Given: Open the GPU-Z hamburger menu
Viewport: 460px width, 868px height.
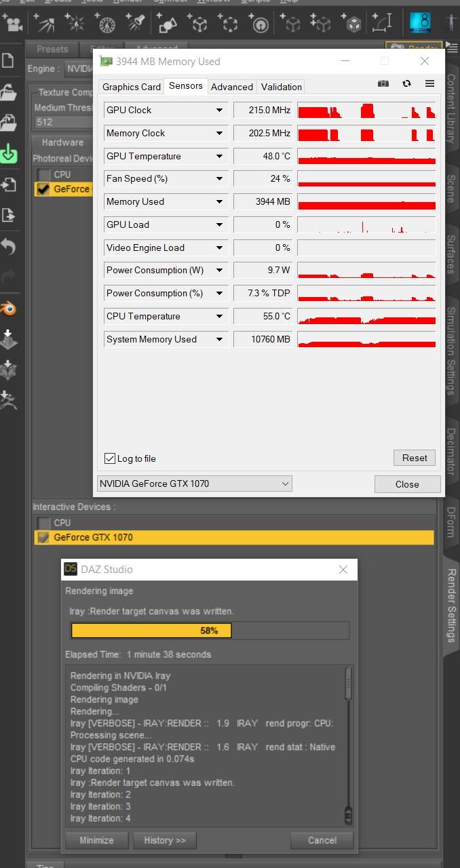Looking at the screenshot, I should click(x=429, y=83).
